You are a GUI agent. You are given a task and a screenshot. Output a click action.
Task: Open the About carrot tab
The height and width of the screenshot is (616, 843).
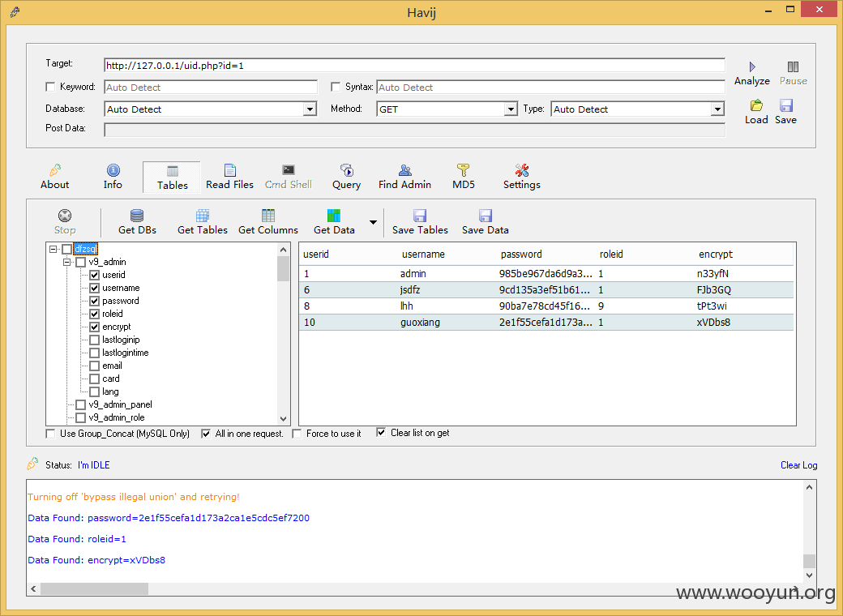click(x=55, y=178)
